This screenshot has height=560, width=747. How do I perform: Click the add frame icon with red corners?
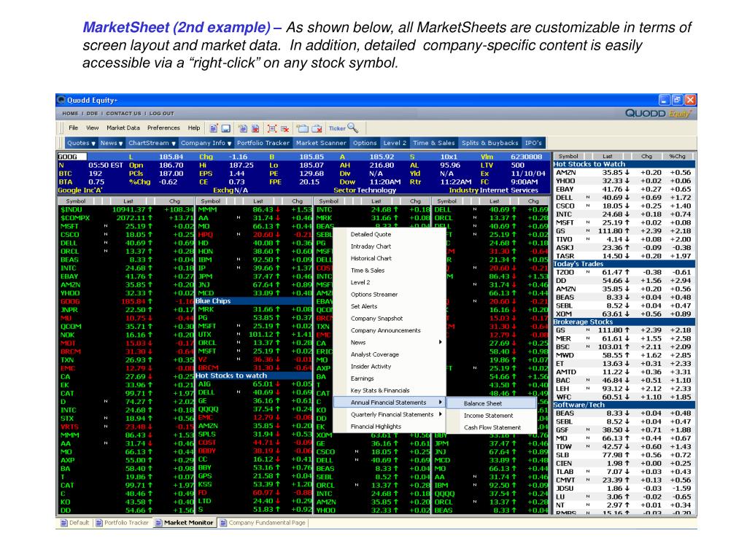click(x=272, y=128)
